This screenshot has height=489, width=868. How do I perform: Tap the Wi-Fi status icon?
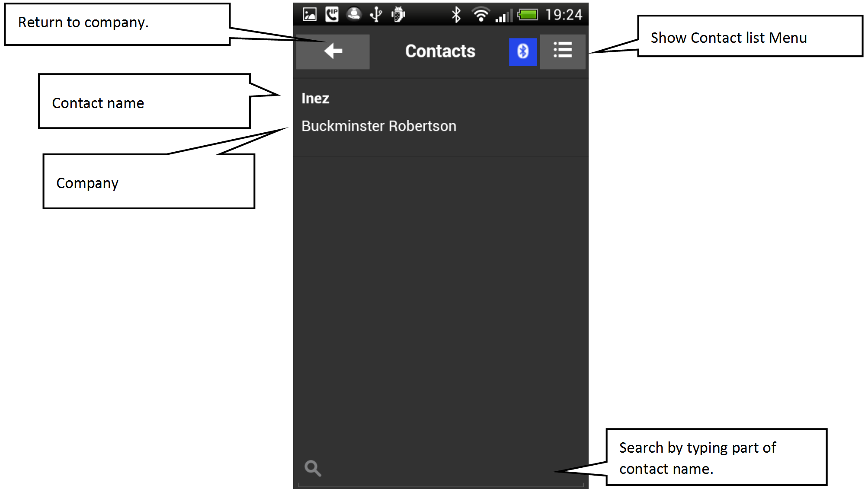(480, 14)
